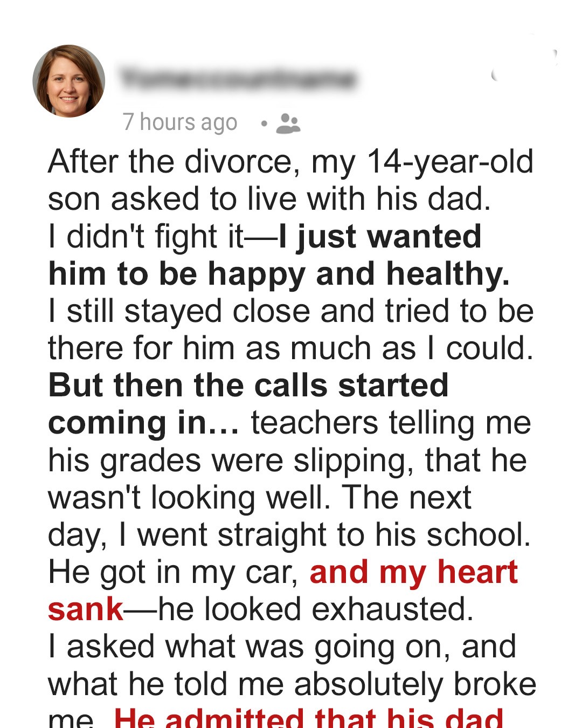Click "son asked to live with his dad."
Image resolution: width=582 pixels, height=728 pixels.
(269, 199)
